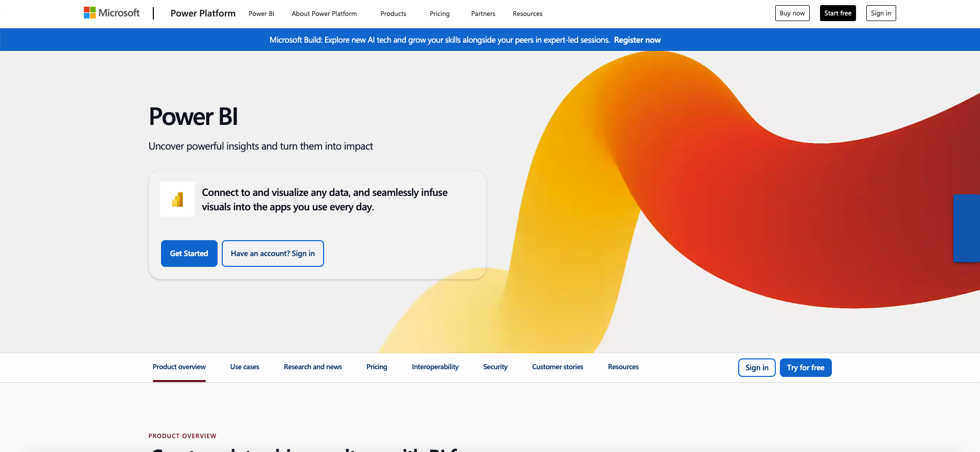
Task: Follow the Register now banner link
Action: [x=637, y=40]
